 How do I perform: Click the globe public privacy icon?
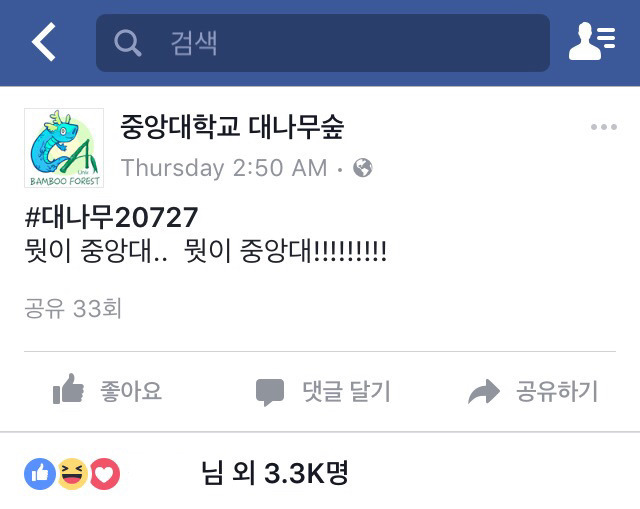pos(363,167)
